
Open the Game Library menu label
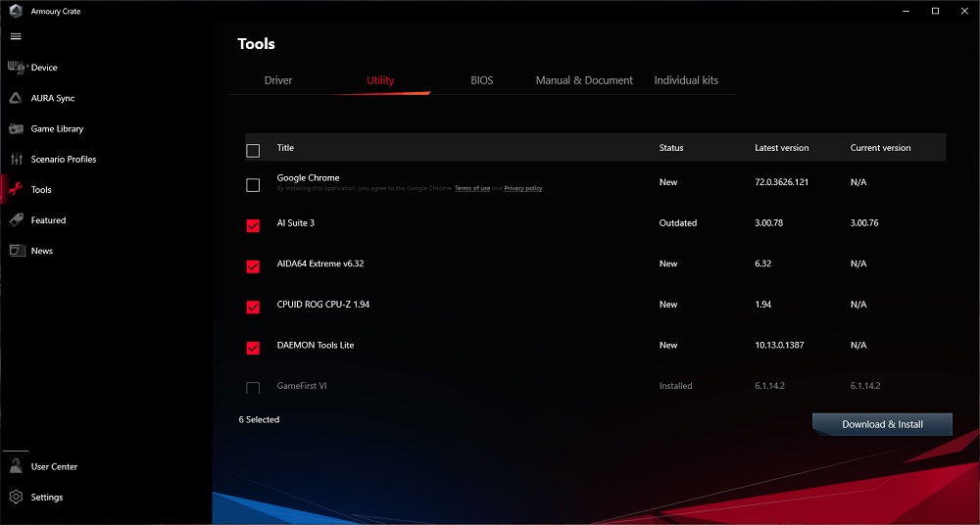click(x=57, y=128)
